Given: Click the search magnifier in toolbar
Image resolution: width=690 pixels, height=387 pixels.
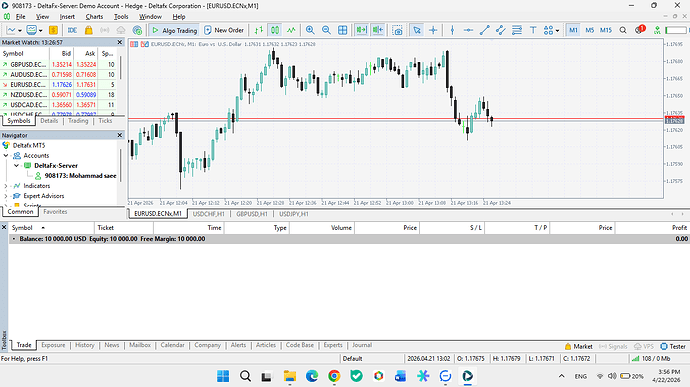Looking at the screenshot, I should (623, 30).
